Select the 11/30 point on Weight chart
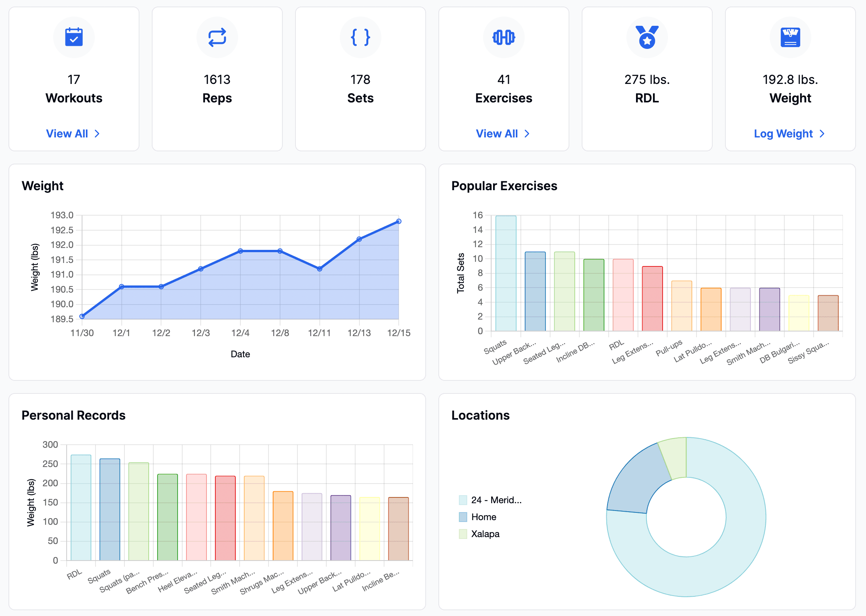The width and height of the screenshot is (866, 616). coord(82,316)
